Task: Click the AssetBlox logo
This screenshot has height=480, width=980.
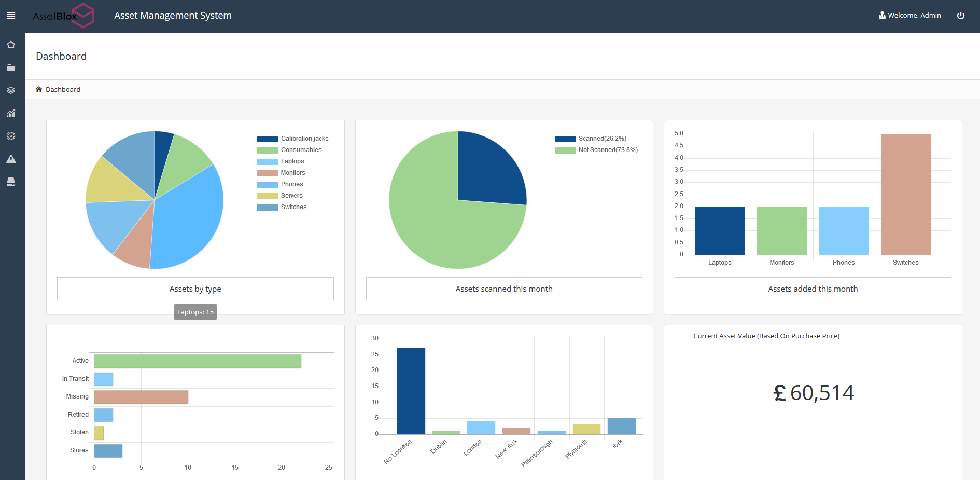Action: click(x=62, y=15)
